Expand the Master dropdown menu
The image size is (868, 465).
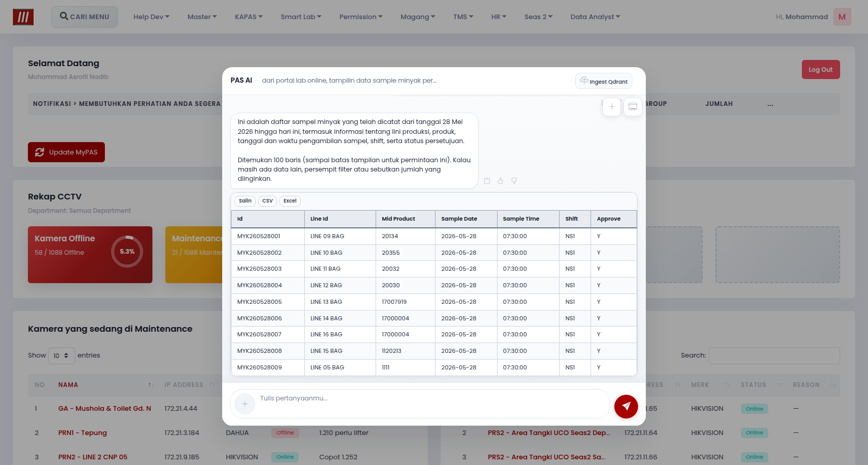[202, 17]
